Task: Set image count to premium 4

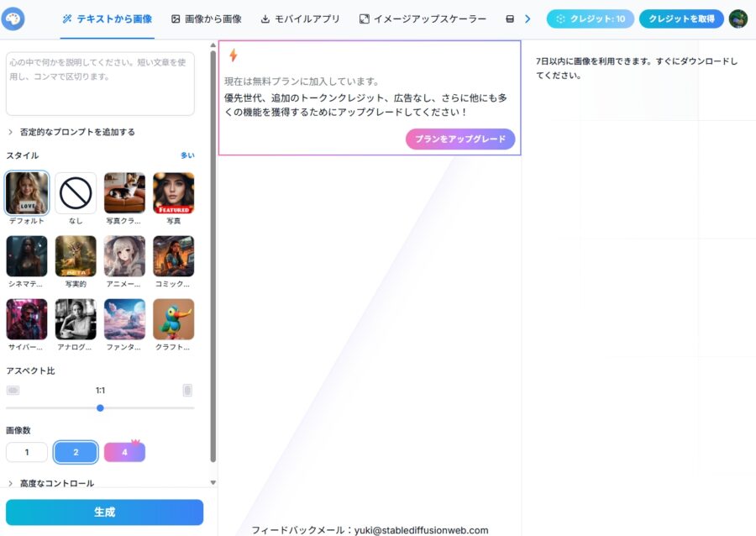Action: [124, 452]
